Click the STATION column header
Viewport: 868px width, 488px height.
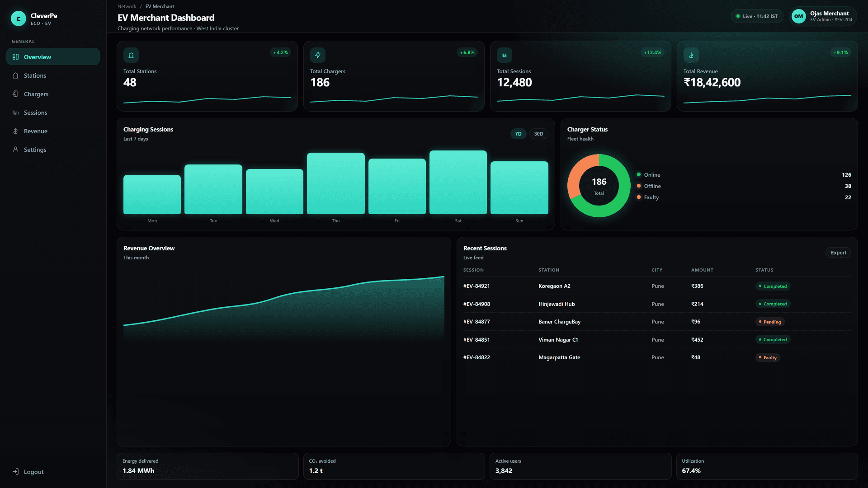click(x=549, y=270)
